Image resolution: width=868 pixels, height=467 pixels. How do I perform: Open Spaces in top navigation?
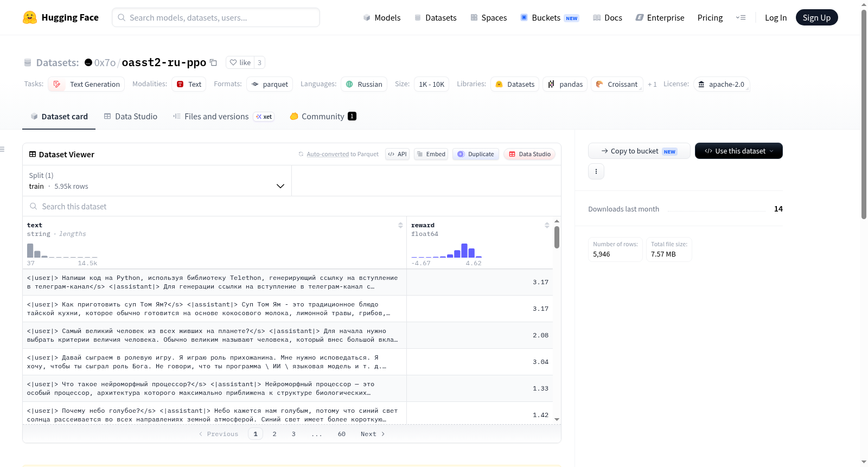(x=488, y=18)
